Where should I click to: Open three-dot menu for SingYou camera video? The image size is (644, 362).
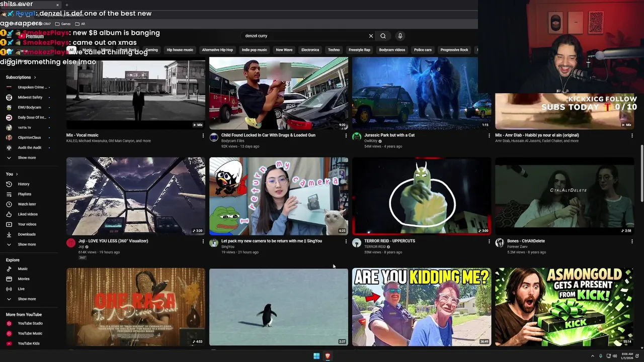(x=346, y=241)
